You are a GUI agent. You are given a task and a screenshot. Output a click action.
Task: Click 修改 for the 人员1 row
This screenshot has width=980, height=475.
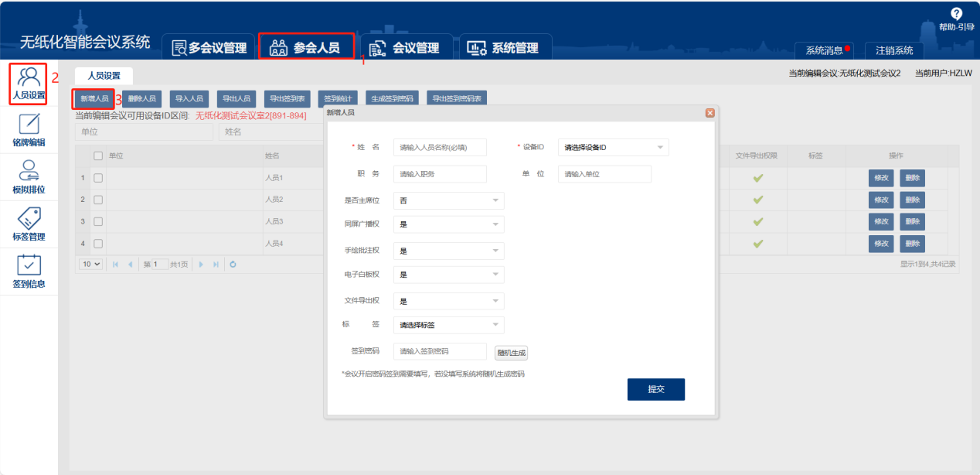881,178
